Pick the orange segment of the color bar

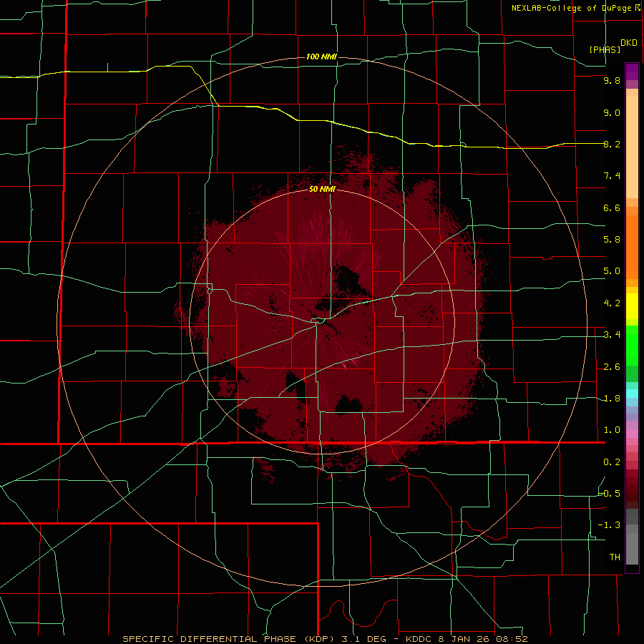coord(632,248)
